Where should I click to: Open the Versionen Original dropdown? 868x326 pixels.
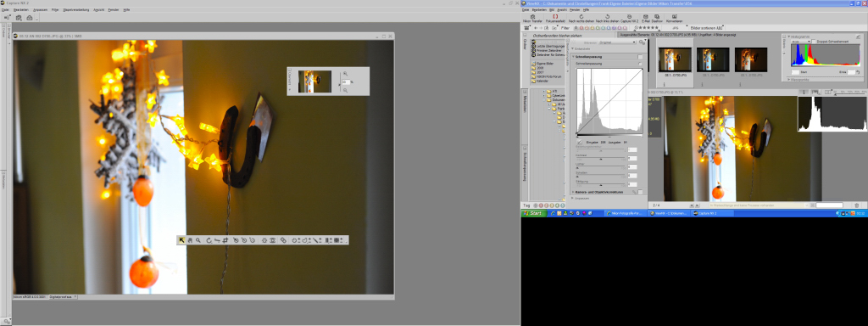[617, 42]
